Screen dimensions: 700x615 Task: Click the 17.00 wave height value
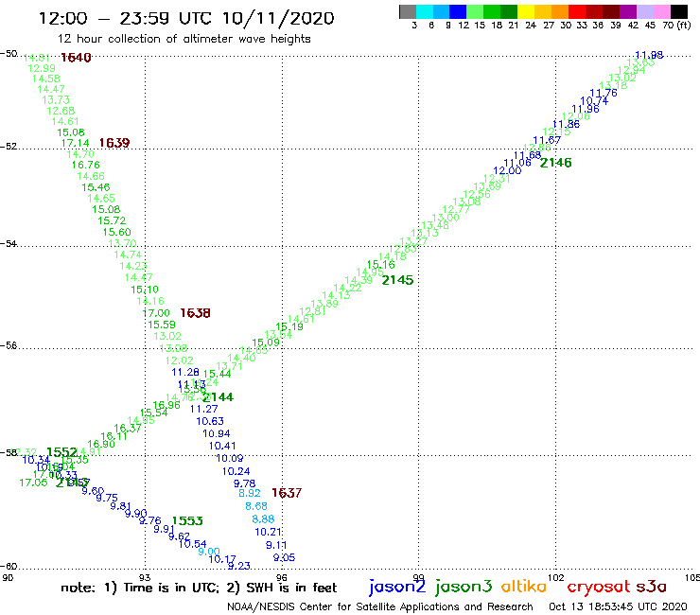pyautogui.click(x=156, y=313)
